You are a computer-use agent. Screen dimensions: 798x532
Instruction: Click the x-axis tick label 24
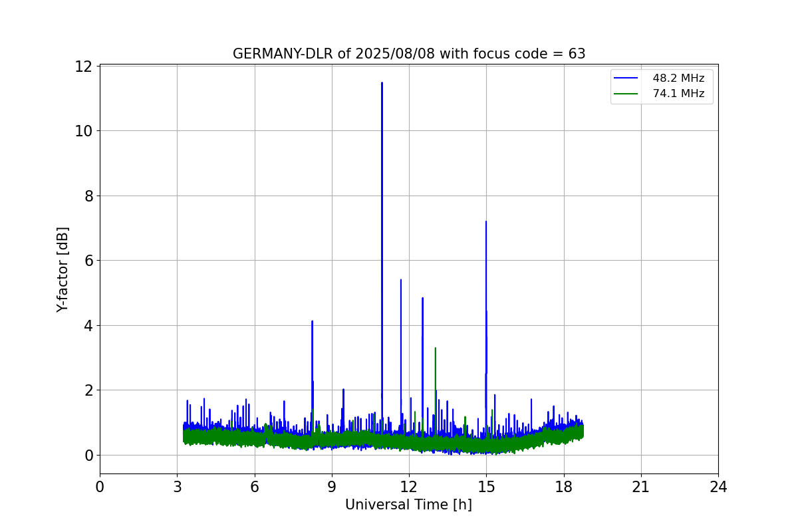tap(718, 487)
